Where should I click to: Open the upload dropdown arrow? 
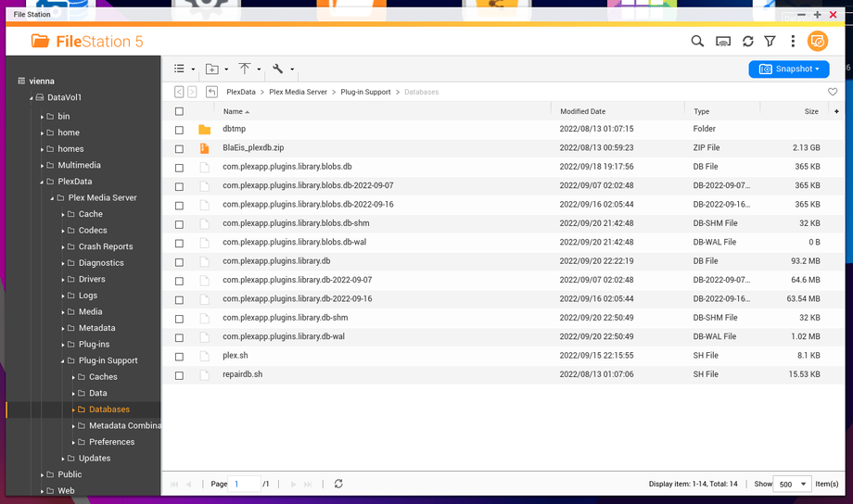(x=259, y=69)
